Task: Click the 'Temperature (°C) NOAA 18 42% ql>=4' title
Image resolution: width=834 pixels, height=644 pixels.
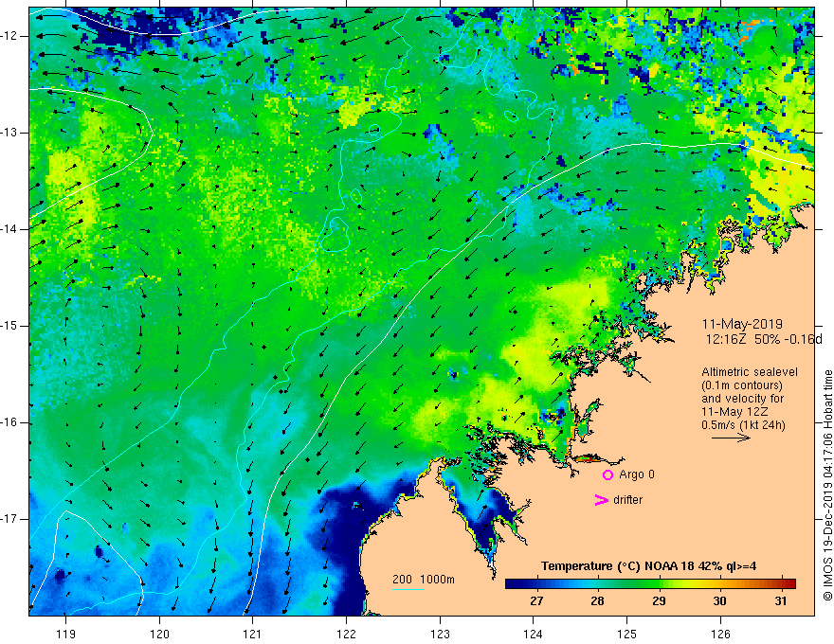Action: [649, 566]
